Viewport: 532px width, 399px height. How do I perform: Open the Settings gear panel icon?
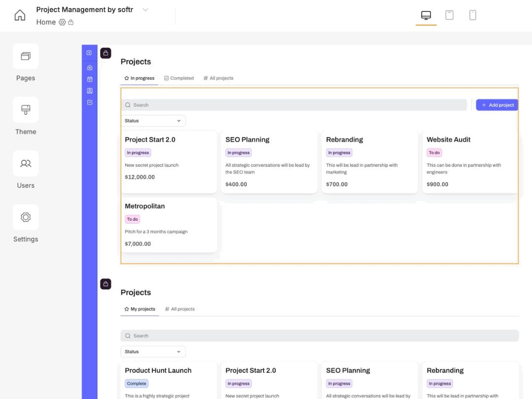pos(26,217)
